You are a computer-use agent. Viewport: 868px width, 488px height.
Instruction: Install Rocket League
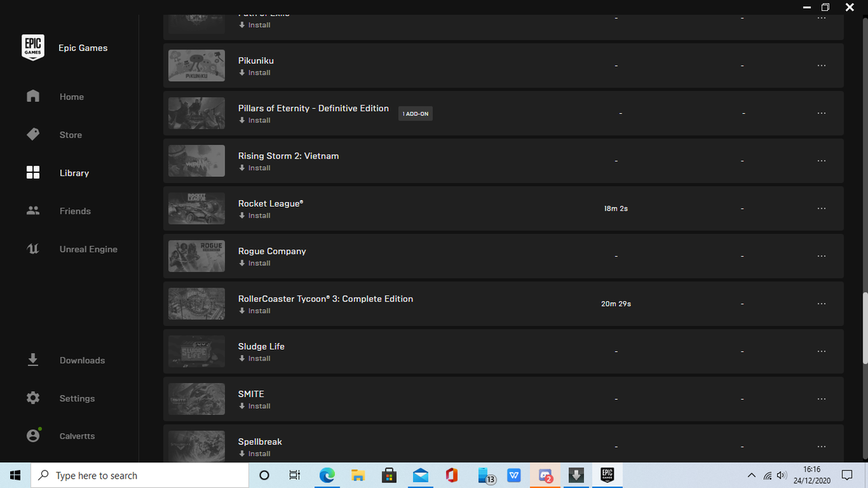(254, 216)
